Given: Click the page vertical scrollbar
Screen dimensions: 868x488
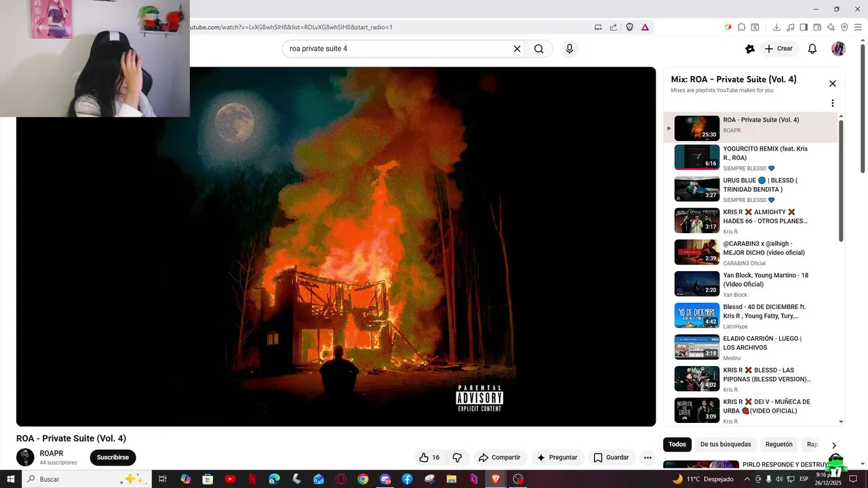Looking at the screenshot, I should pyautogui.click(x=863, y=108).
